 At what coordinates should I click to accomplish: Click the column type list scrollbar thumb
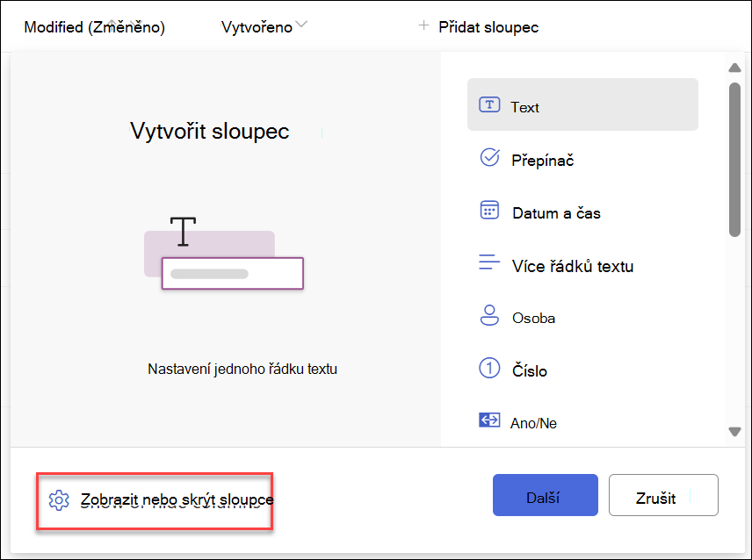[x=734, y=160]
